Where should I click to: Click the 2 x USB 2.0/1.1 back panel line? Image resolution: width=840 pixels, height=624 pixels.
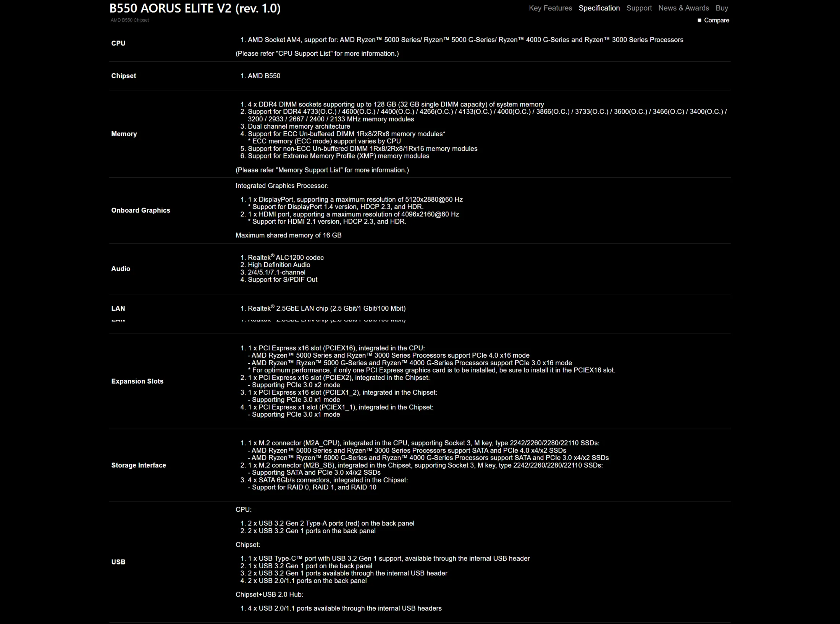[x=307, y=581]
